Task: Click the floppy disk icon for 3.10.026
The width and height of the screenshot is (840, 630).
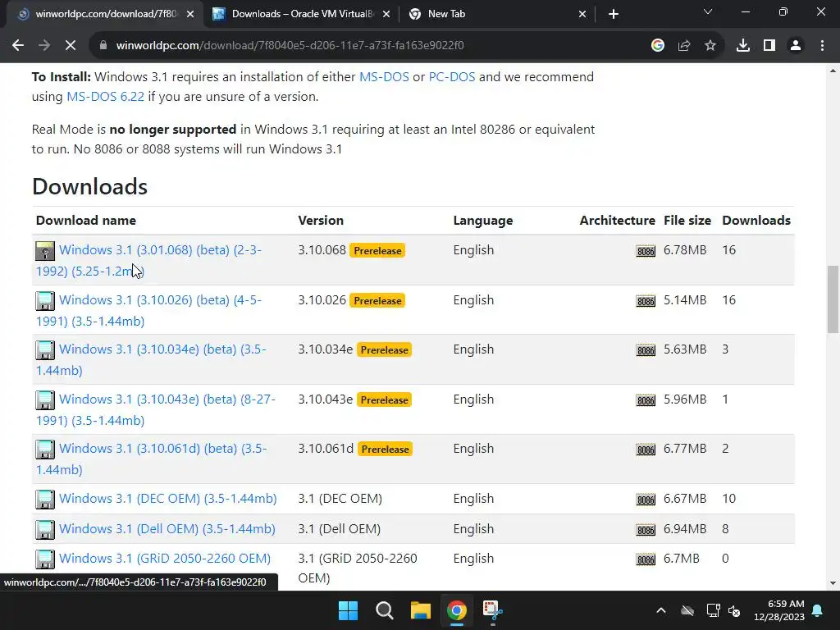Action: (x=45, y=301)
